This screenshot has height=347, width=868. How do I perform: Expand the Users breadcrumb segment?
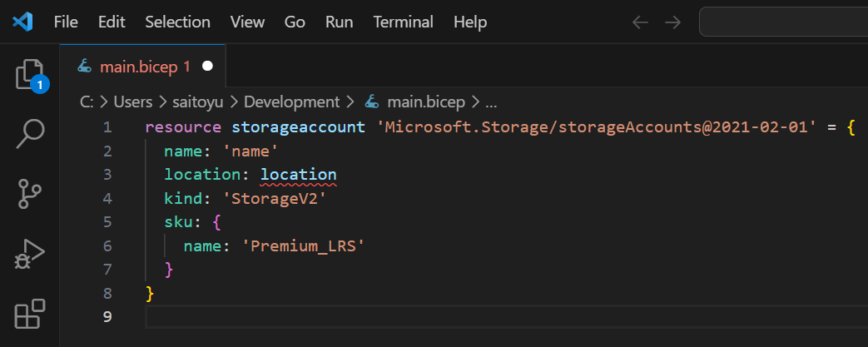coord(133,102)
